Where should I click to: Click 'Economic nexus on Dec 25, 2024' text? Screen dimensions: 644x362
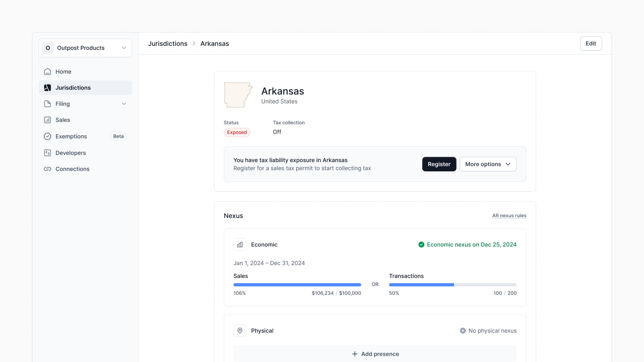472,245
